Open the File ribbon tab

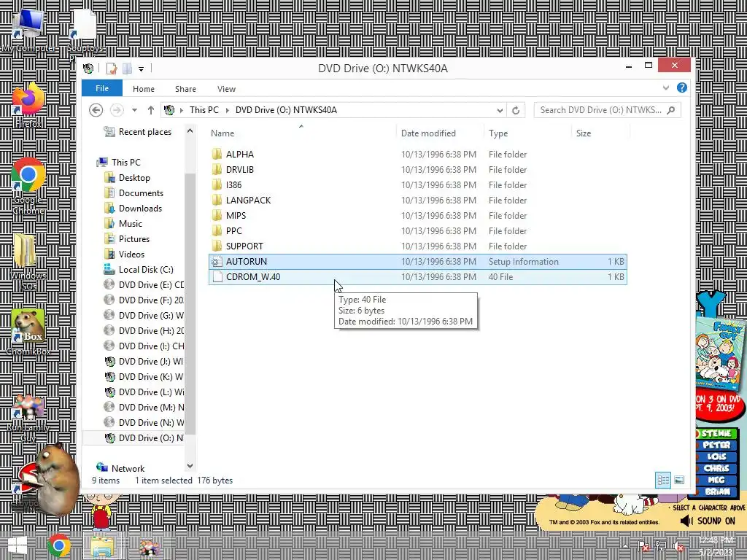pyautogui.click(x=102, y=88)
